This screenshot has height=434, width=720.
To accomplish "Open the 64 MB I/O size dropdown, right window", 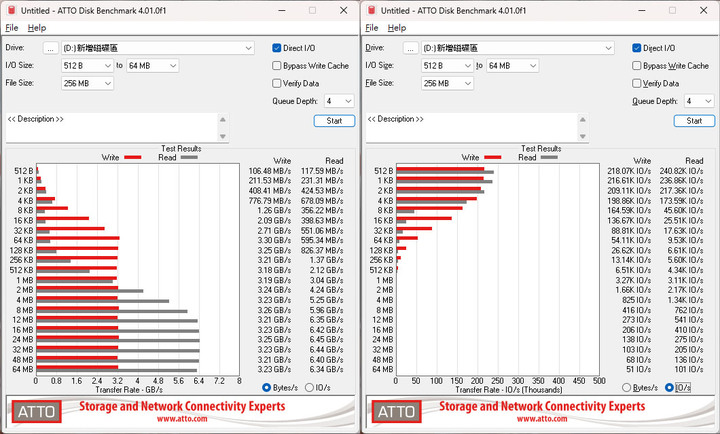I will click(512, 66).
